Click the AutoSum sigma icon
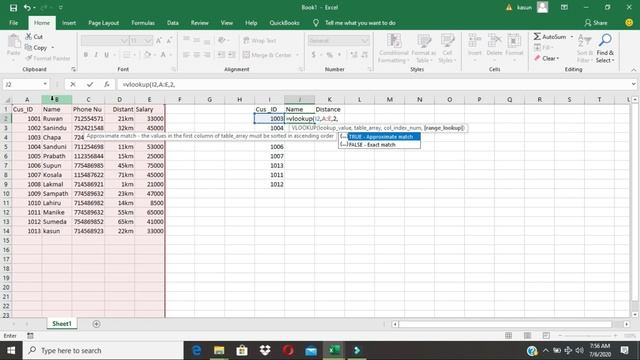The height and width of the screenshot is (360, 640). 537,36
